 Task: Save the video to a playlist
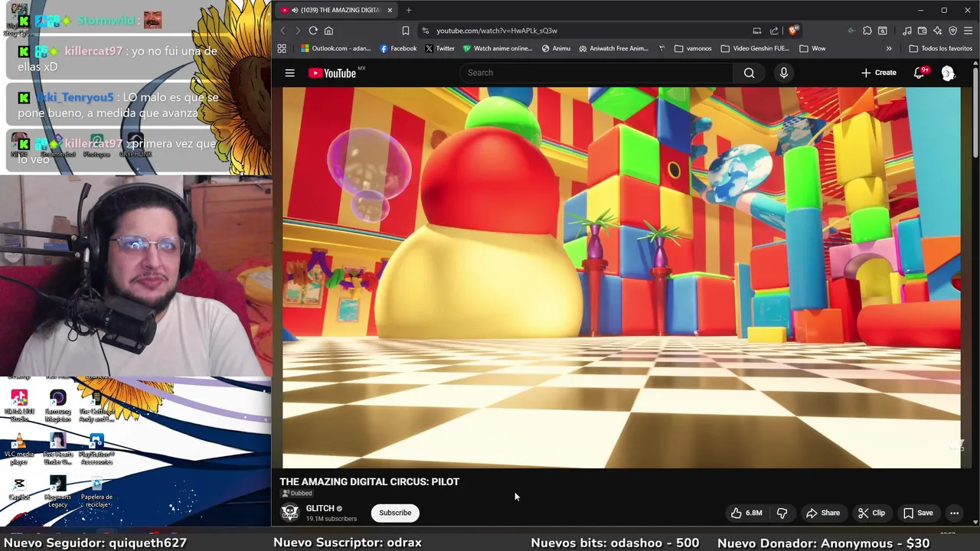[918, 513]
